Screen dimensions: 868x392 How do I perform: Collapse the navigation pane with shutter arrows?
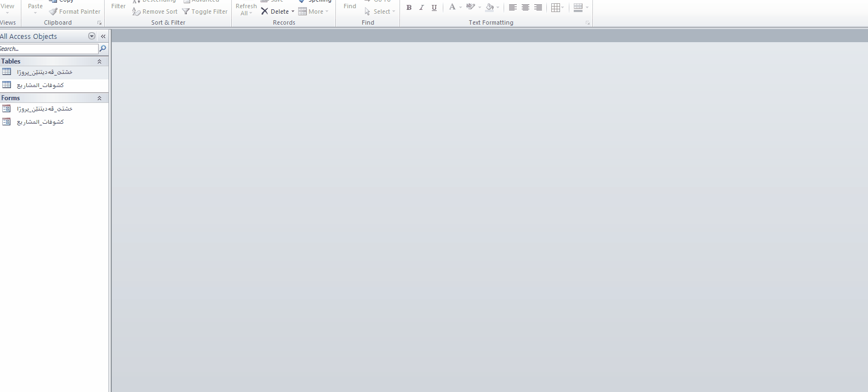103,36
